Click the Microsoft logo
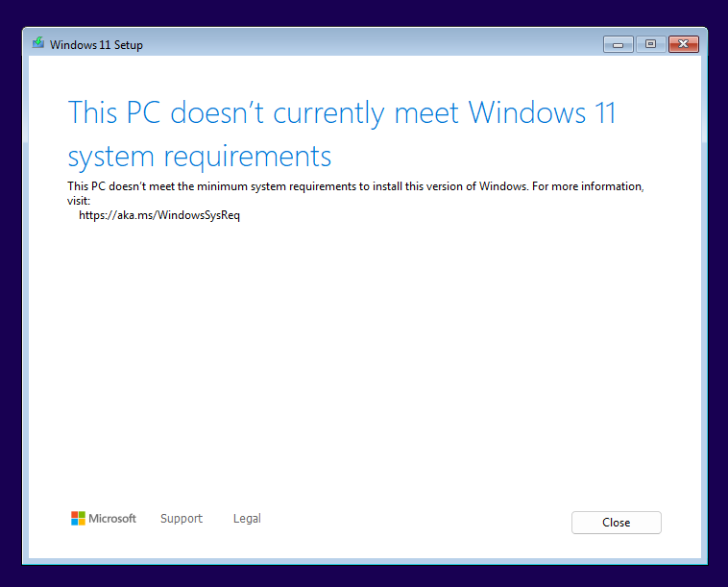Image resolution: width=728 pixels, height=587 pixels. (x=104, y=518)
